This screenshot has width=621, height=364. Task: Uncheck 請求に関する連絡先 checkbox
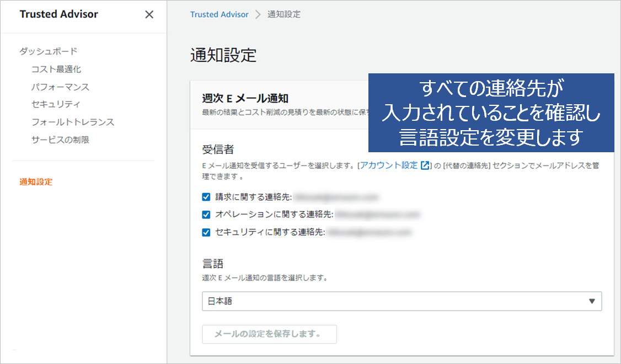click(206, 197)
